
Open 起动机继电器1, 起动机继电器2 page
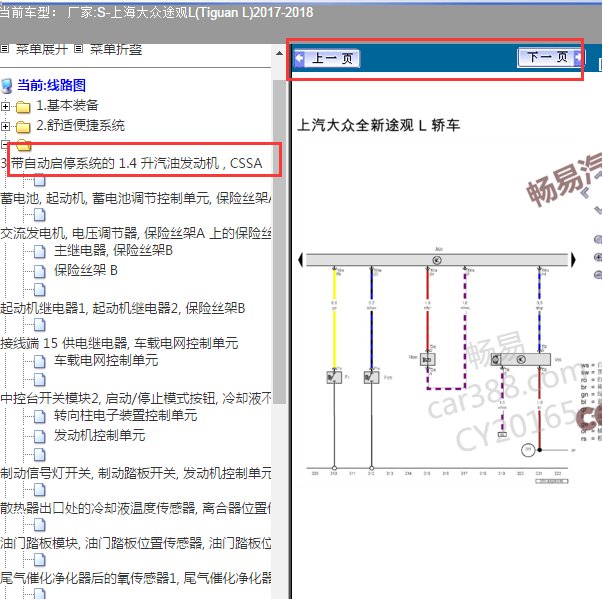pos(122,308)
